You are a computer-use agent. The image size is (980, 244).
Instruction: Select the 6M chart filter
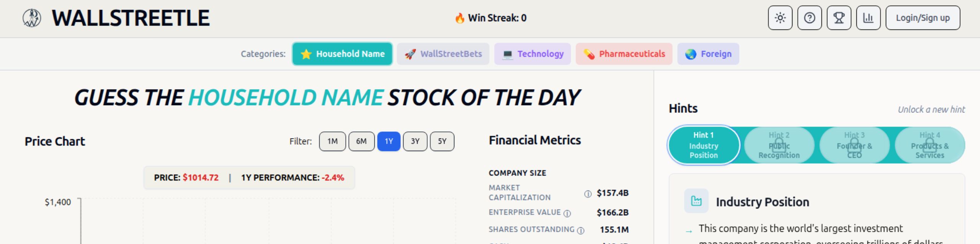click(x=361, y=142)
